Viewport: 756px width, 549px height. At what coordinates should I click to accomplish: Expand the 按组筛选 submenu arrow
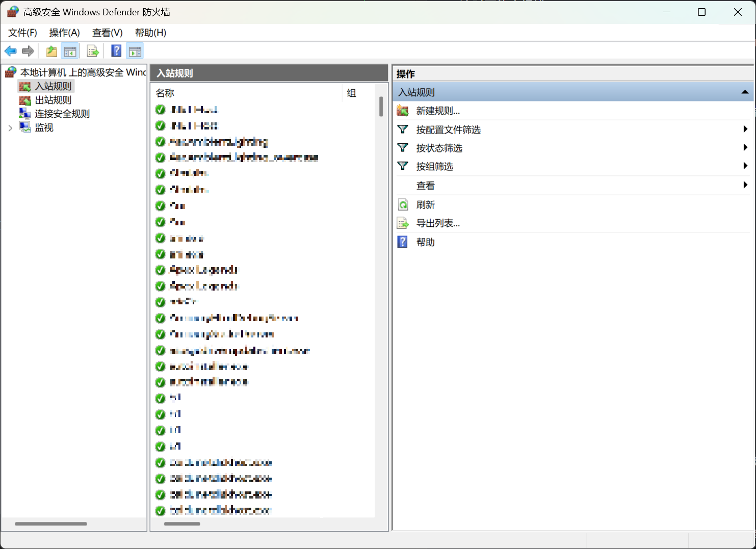pos(745,166)
